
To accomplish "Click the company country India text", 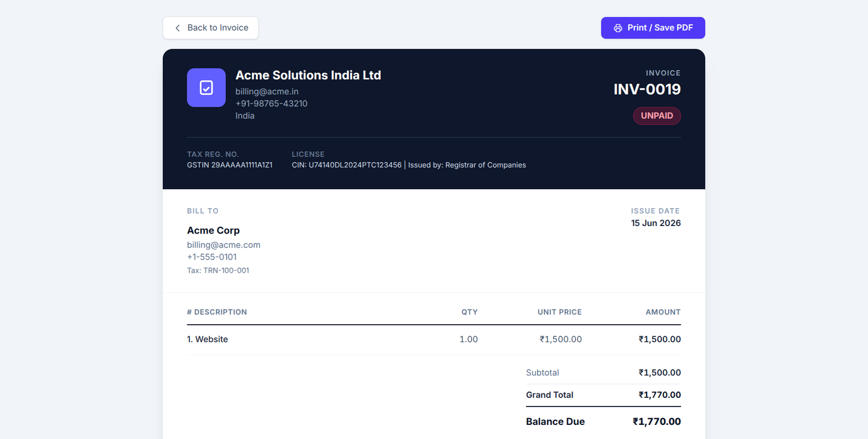I will [245, 115].
